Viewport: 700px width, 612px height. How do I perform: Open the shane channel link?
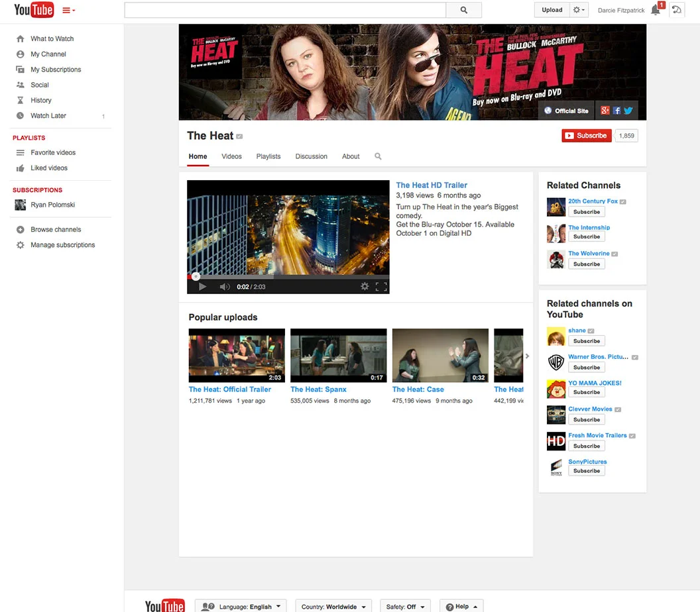point(577,331)
